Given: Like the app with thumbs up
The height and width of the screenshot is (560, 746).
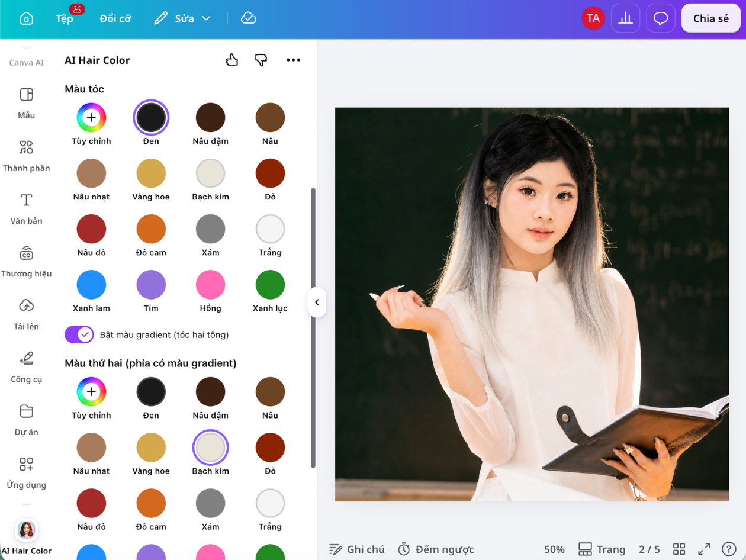Looking at the screenshot, I should [x=232, y=60].
